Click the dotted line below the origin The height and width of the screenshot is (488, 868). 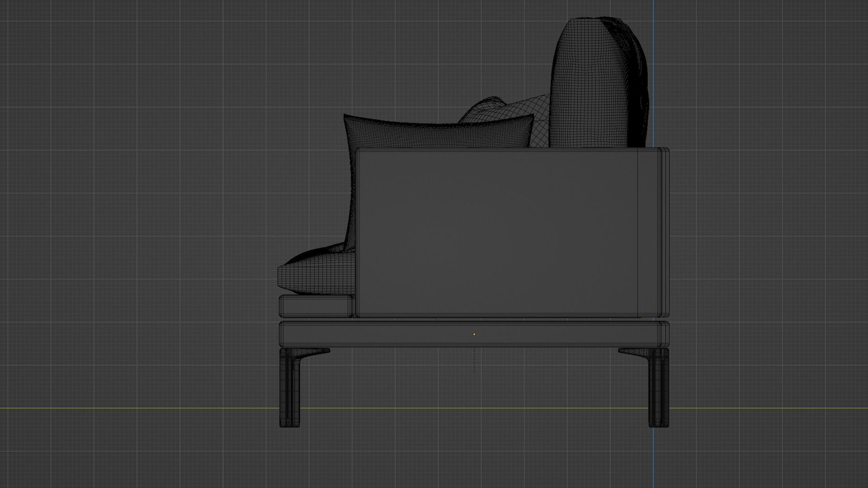pyautogui.click(x=474, y=361)
